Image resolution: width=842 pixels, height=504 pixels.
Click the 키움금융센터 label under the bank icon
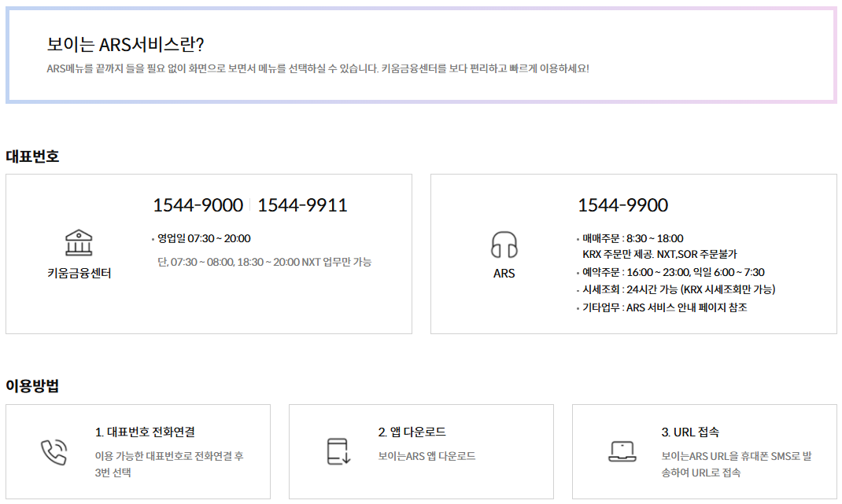(79, 273)
